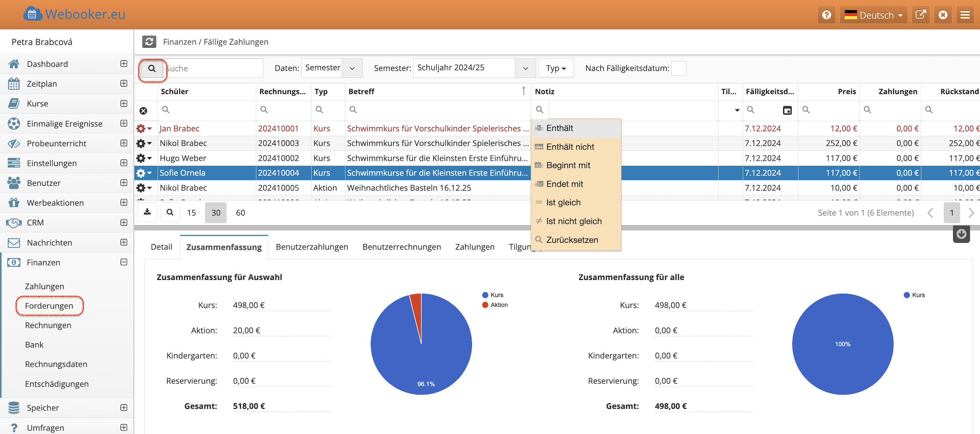Open the calendar icon in Fälligkeitsdatum filter
Screen dimensions: 980x434
[x=787, y=110]
